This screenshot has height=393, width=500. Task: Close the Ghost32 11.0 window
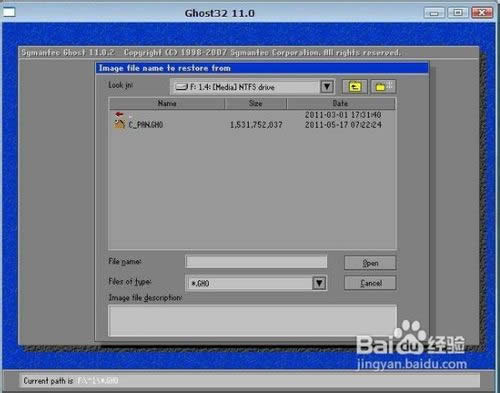(482, 13)
